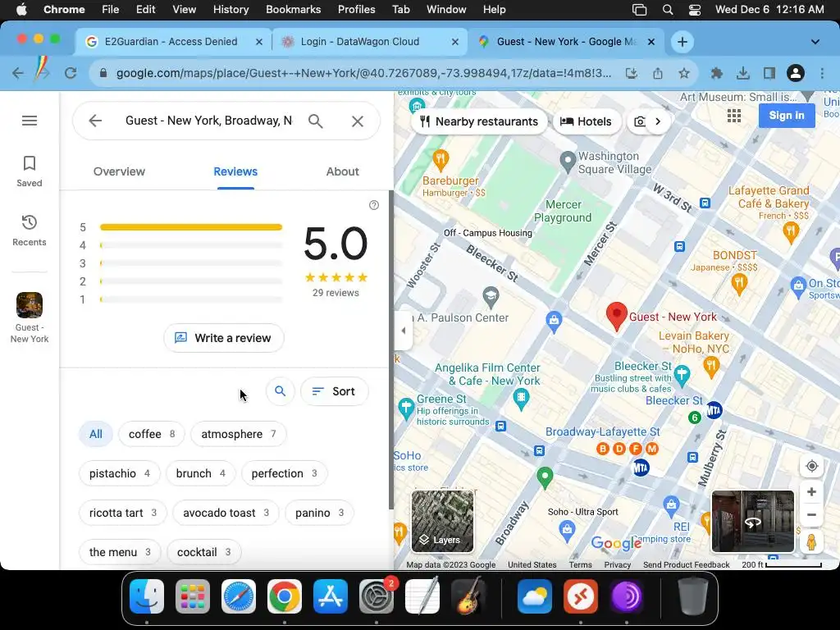Click Send Product Feedback link
840x630 pixels.
click(687, 564)
